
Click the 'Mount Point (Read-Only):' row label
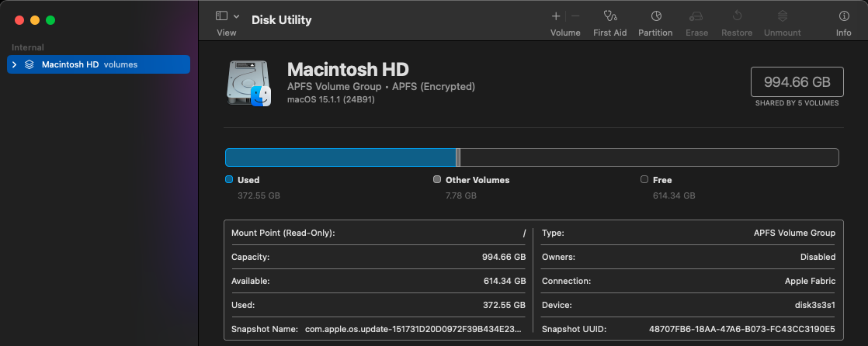pyautogui.click(x=283, y=234)
